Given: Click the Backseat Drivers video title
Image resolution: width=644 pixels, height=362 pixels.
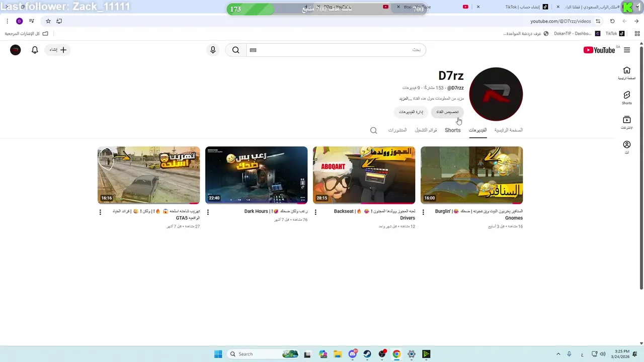Looking at the screenshot, I should 374,215.
